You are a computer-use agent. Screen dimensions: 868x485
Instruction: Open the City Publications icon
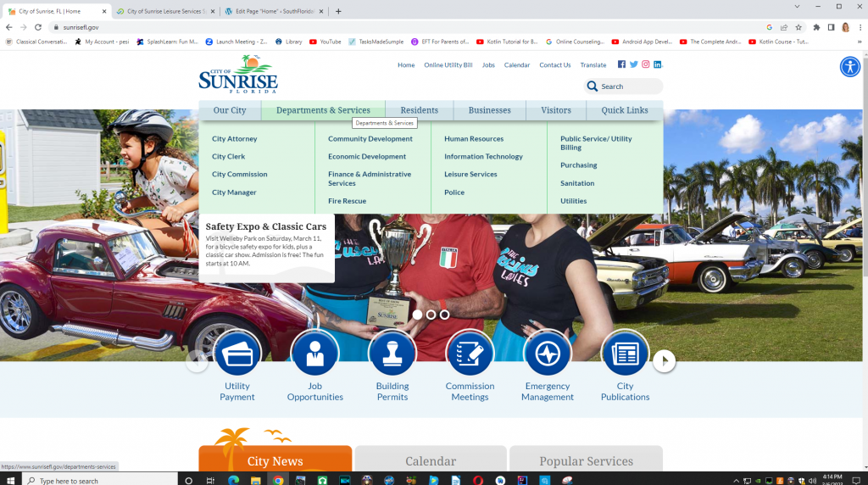(625, 354)
